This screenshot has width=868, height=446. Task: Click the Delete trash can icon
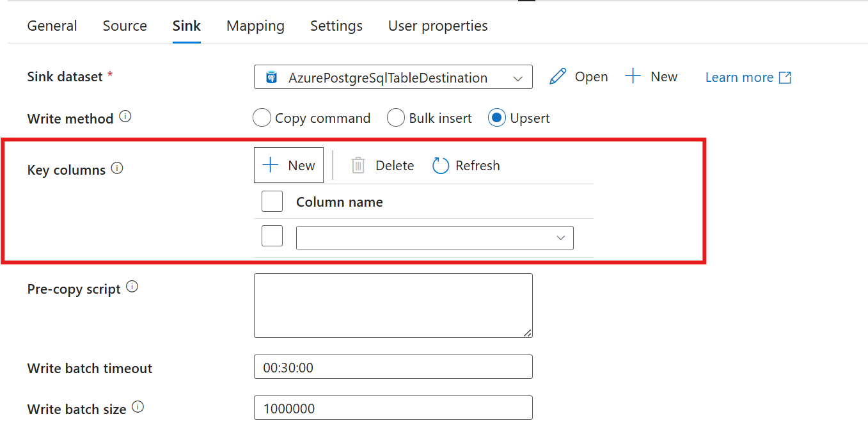click(358, 166)
